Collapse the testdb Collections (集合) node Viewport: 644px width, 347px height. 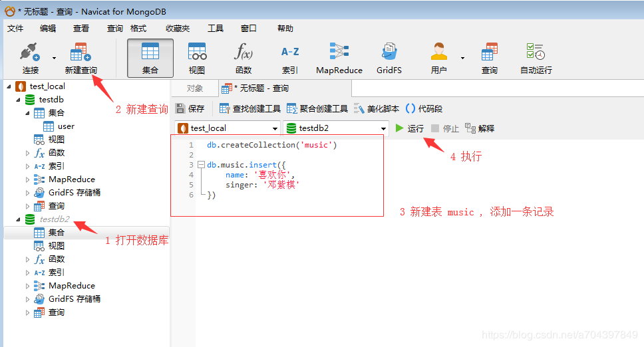27,113
